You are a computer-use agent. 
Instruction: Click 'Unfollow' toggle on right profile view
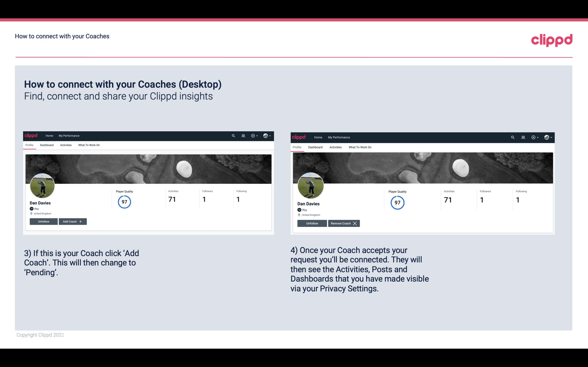pos(312,223)
